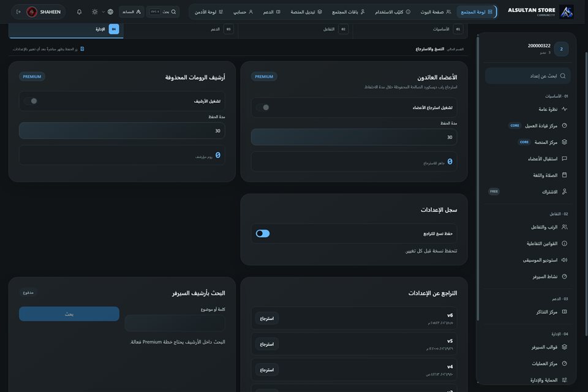
Task: Switch to the 03 الدعم tab
Action: point(181,29)
